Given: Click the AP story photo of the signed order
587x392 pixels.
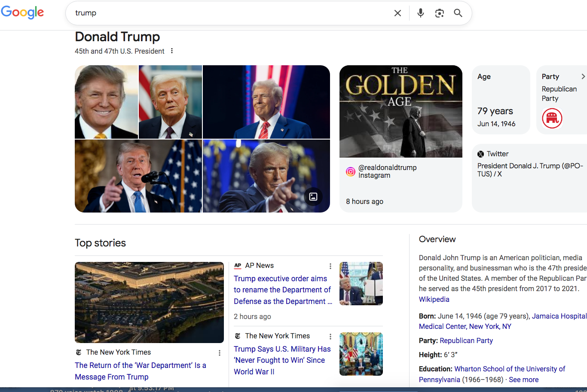Looking at the screenshot, I should tap(361, 284).
